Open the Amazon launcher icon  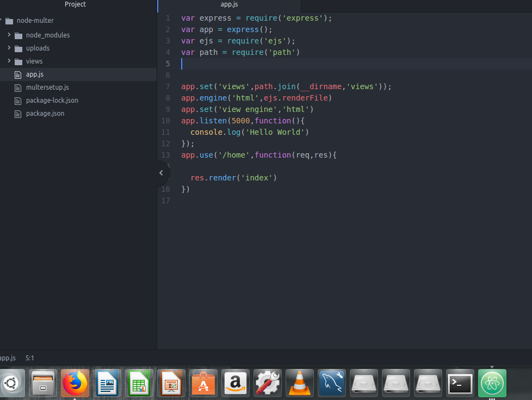tap(235, 383)
